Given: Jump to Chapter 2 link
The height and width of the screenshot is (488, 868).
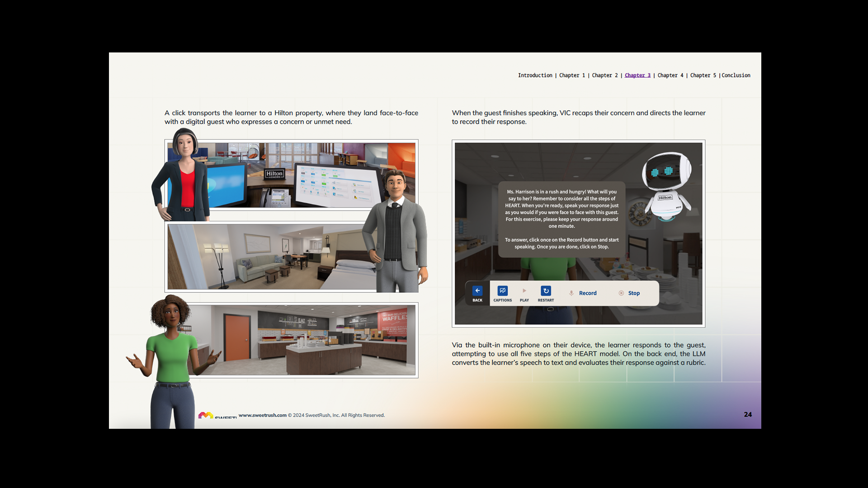Looking at the screenshot, I should point(604,75).
